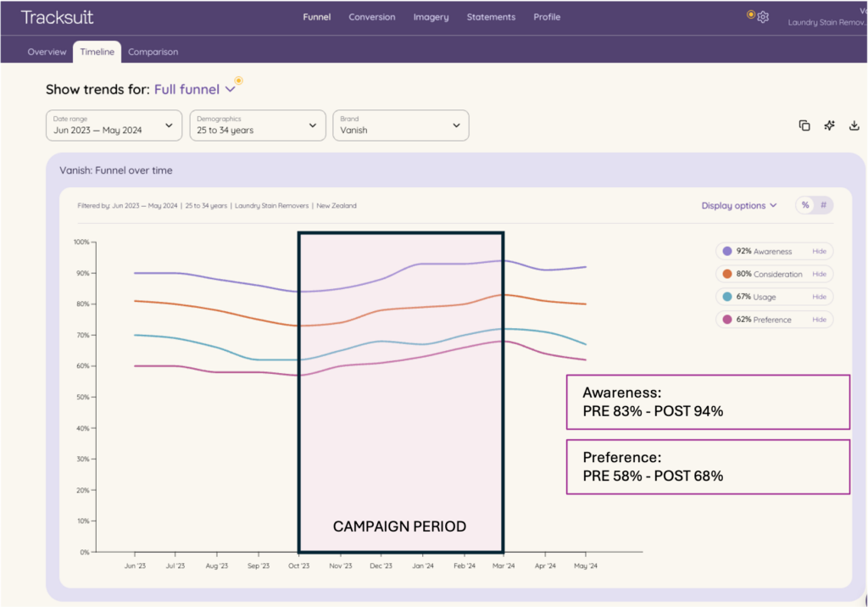Click the orange notification dot near the gear
868x607 pixels.
tap(751, 14)
